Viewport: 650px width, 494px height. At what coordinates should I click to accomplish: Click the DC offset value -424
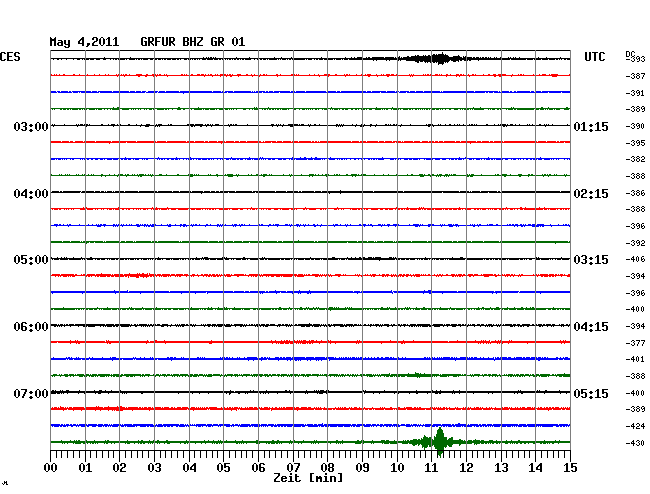(635, 426)
